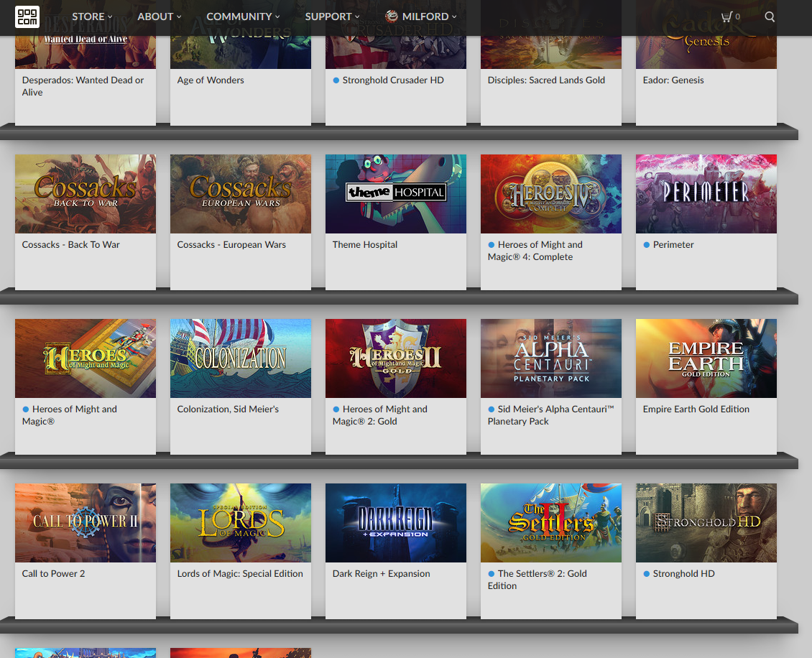Click Colonization, Sid Meier's title
Image resolution: width=812 pixels, height=658 pixels.
click(x=228, y=409)
